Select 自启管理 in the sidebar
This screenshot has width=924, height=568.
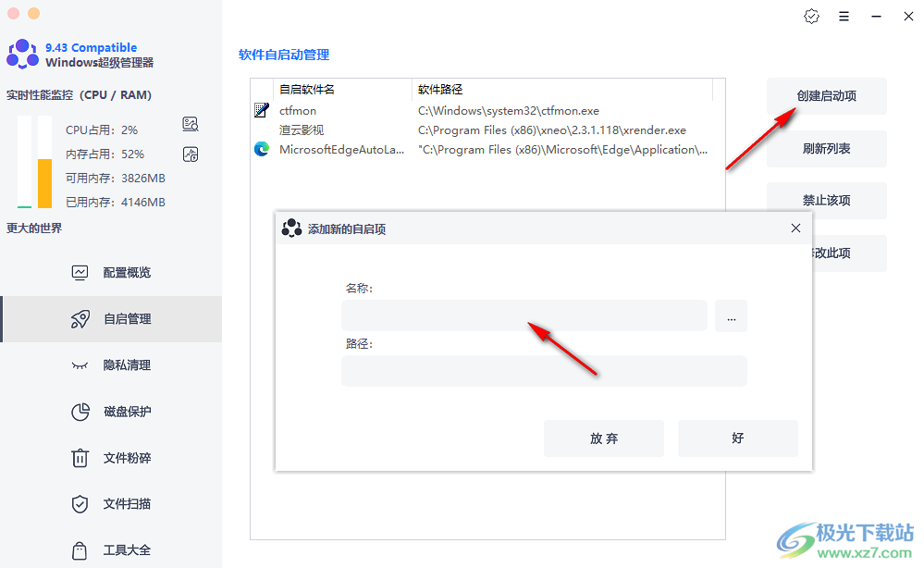(112, 319)
